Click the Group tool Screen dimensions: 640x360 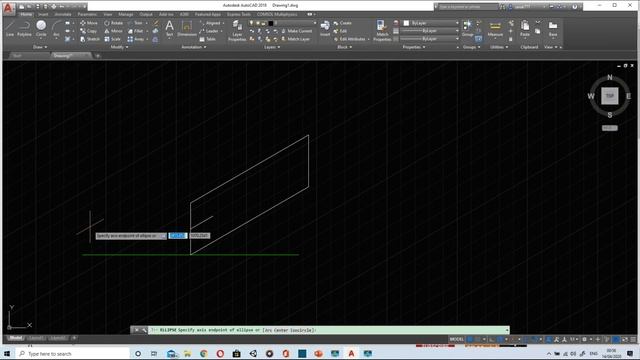click(467, 29)
